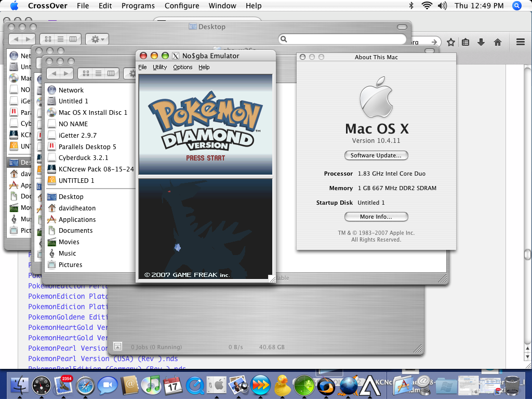Open the Bluetooth status menu
Viewport: 532px width, 399px height.
(411, 6)
